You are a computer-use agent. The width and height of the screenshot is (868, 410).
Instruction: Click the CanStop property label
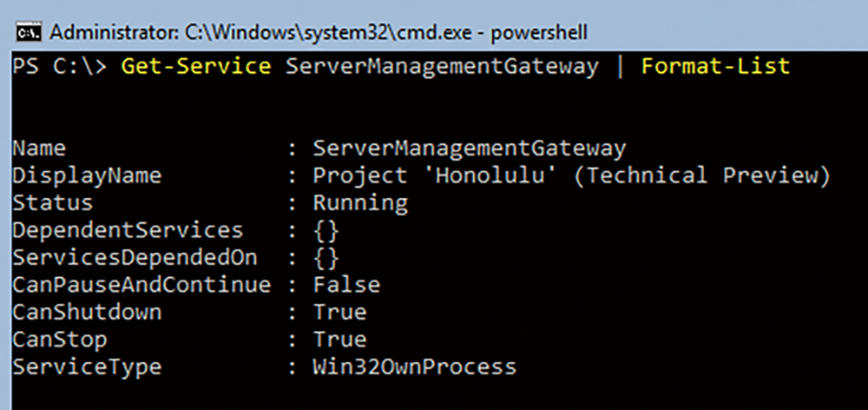point(60,340)
